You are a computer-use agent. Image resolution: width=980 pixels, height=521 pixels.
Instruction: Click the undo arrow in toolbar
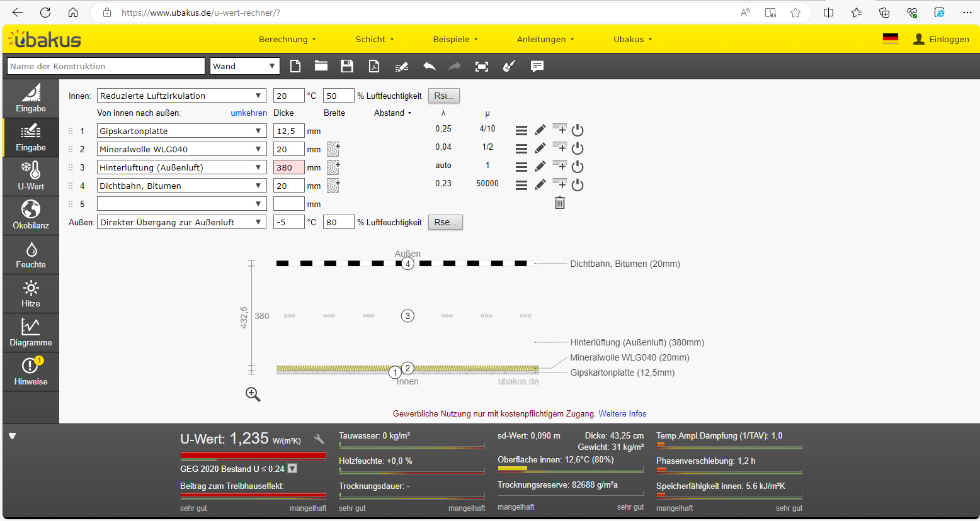430,66
